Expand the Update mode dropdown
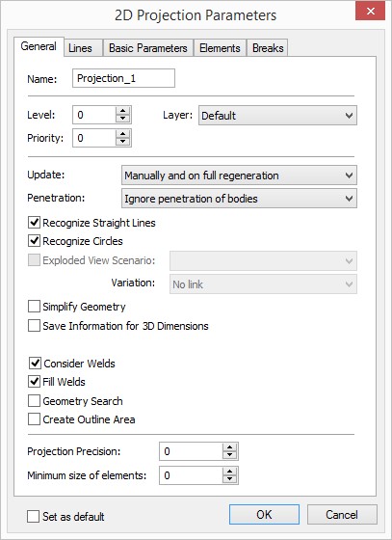 [239, 175]
